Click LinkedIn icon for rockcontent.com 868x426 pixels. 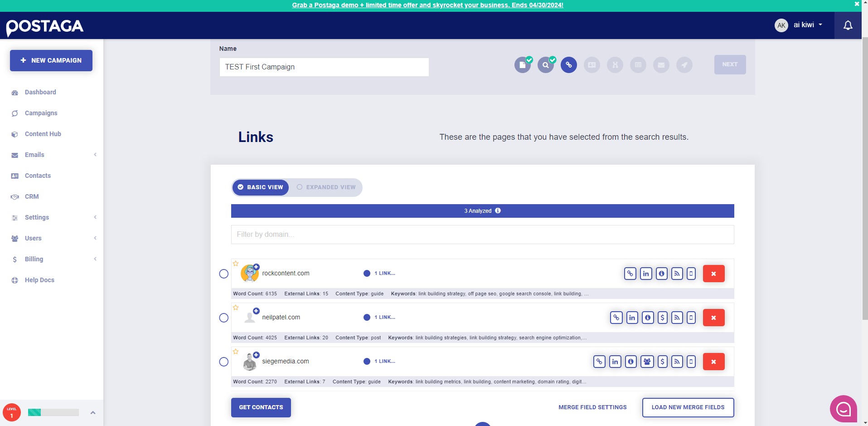646,274
